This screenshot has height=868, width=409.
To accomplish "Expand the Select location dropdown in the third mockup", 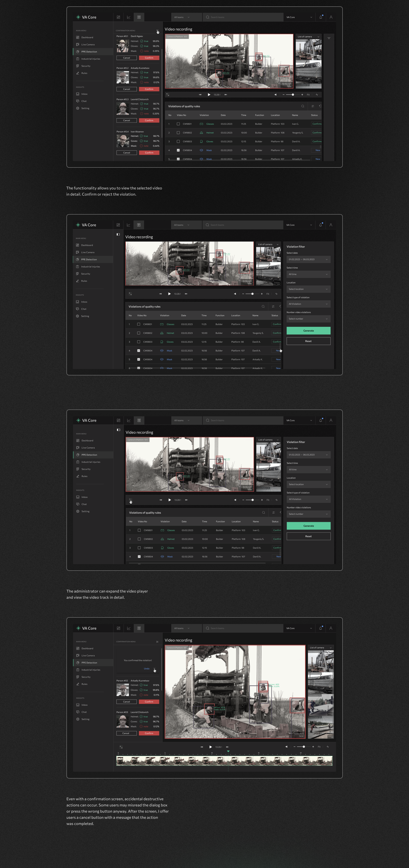I will pos(308,484).
